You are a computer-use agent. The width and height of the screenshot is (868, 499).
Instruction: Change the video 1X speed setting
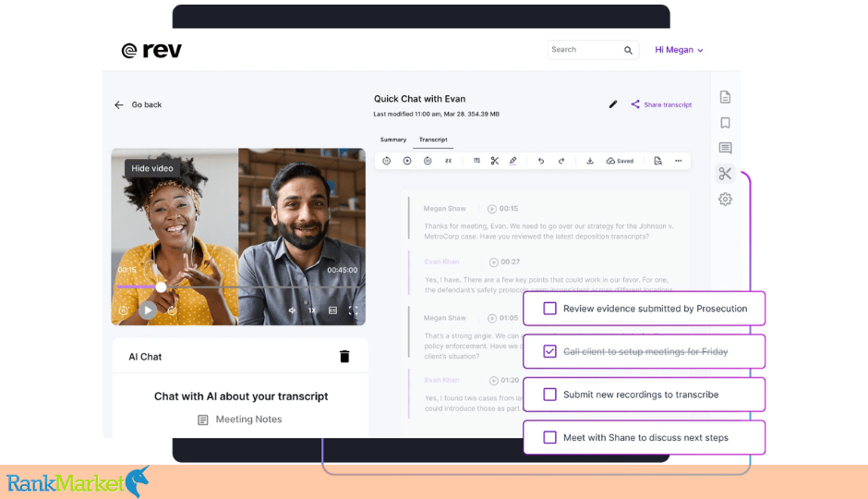[312, 310]
